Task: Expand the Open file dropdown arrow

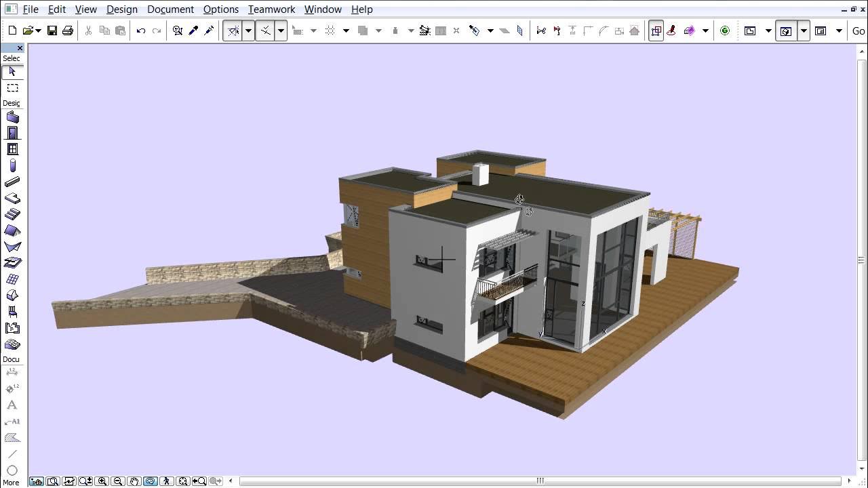Action: pos(38,30)
